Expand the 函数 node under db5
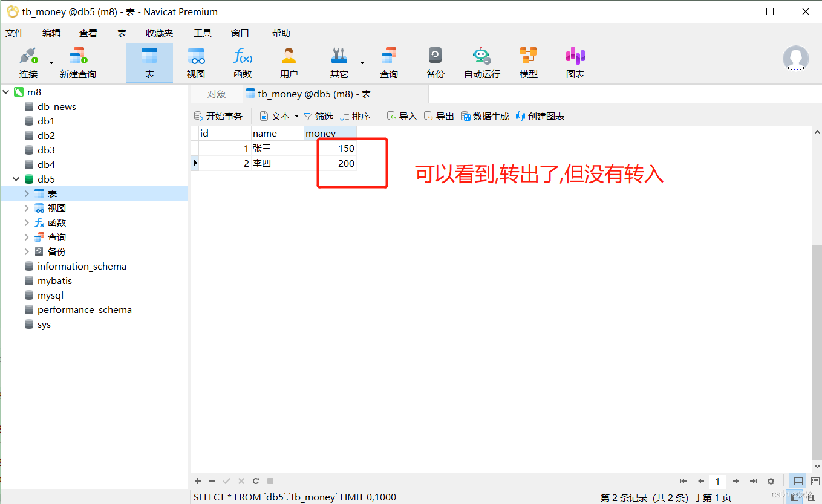 pos(27,222)
